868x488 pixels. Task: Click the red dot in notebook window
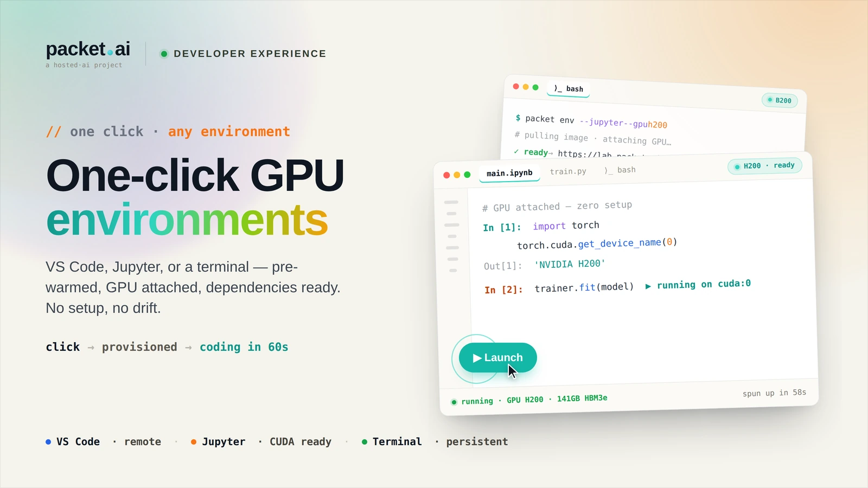pyautogui.click(x=446, y=175)
